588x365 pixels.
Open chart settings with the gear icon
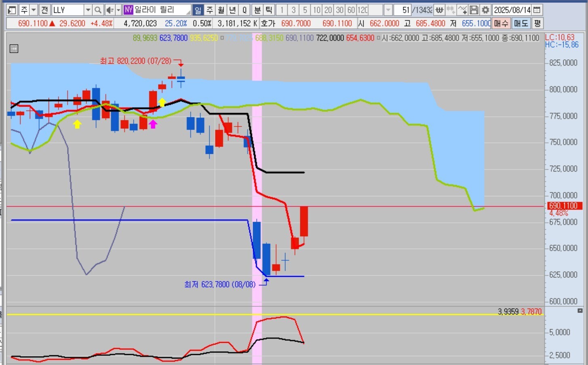pos(486,10)
